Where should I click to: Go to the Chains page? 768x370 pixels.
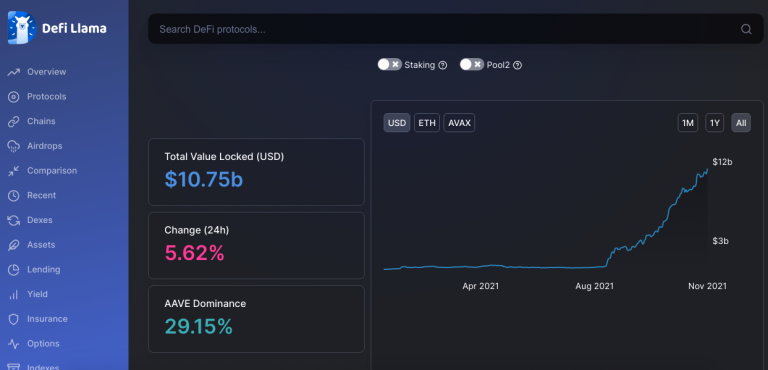point(41,122)
